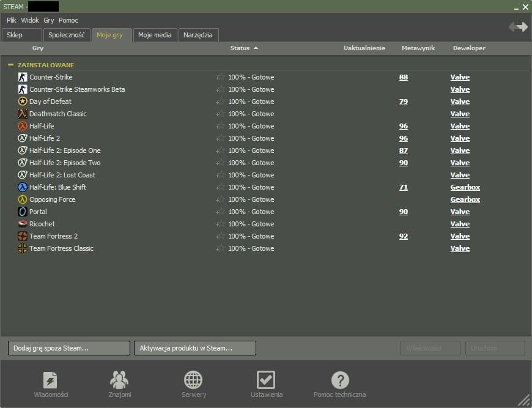The width and height of the screenshot is (532, 408).
Task: Open Gearbox link for Half-Life: Blue Shift
Action: coord(465,187)
